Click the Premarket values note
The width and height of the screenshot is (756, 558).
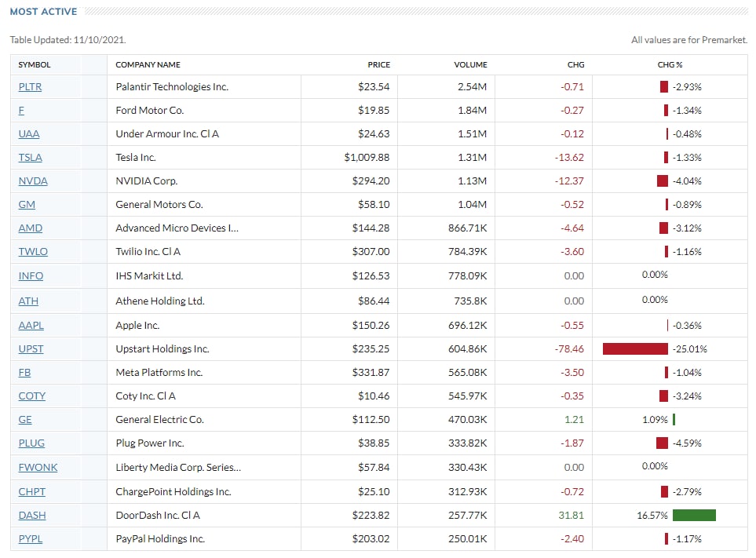click(x=689, y=40)
